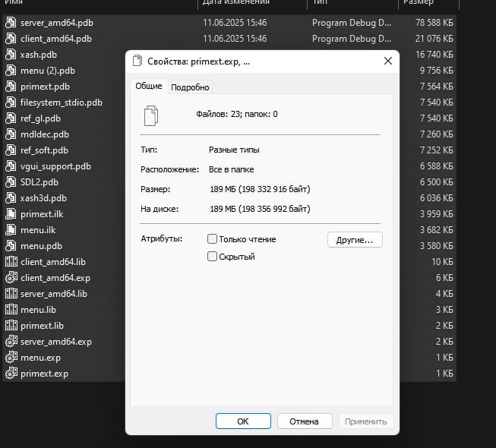Select the menu.exp file icon

point(11,358)
